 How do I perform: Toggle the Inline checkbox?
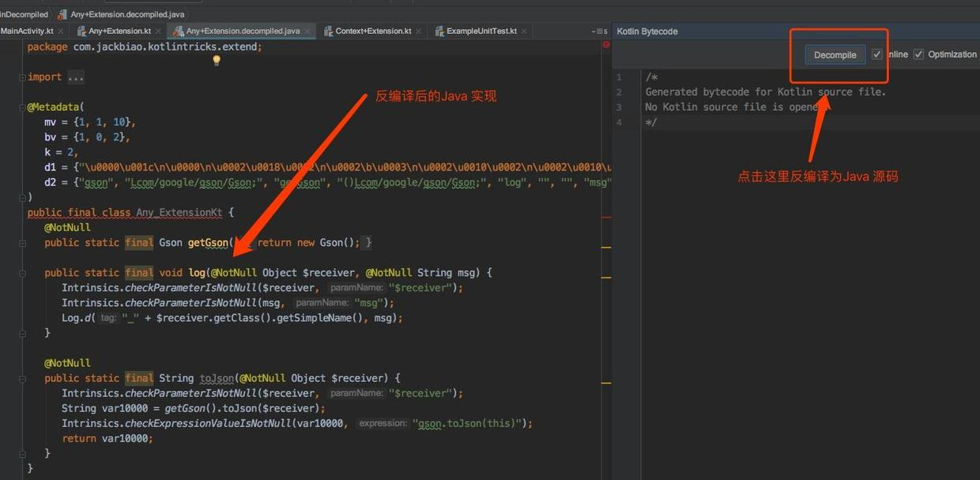[x=876, y=55]
